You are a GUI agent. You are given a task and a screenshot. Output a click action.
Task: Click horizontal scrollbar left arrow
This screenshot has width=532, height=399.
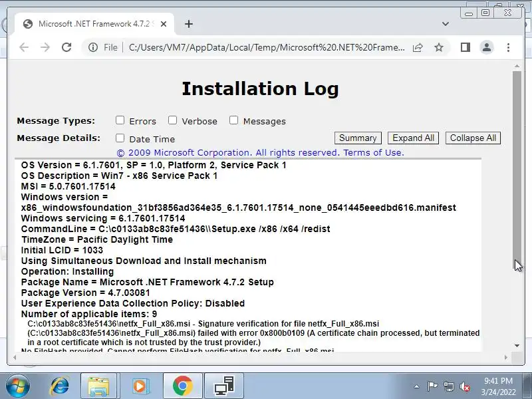(14, 357)
